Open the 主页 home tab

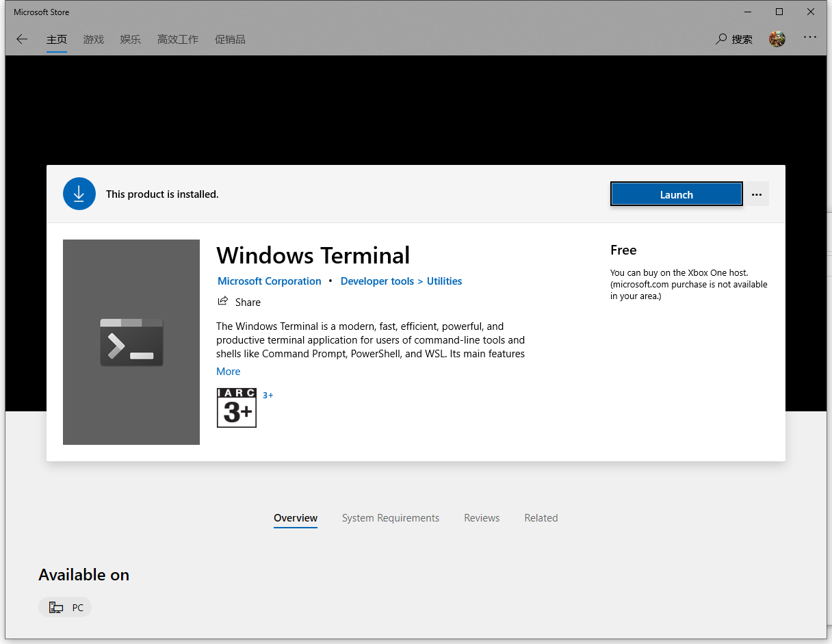coord(57,40)
